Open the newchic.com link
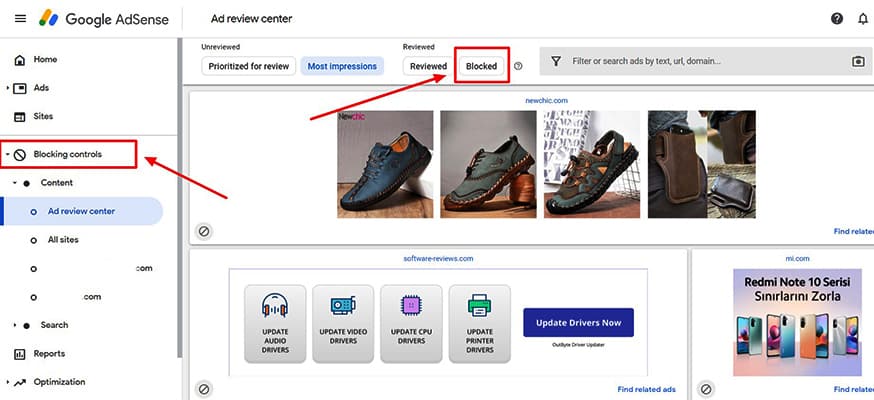This screenshot has width=874, height=400. click(x=546, y=101)
